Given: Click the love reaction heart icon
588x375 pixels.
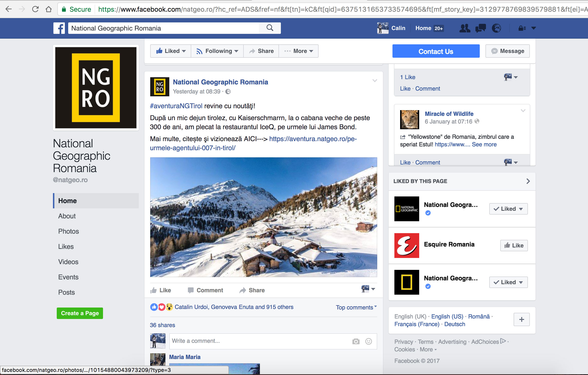Looking at the screenshot, I should click(x=161, y=307).
